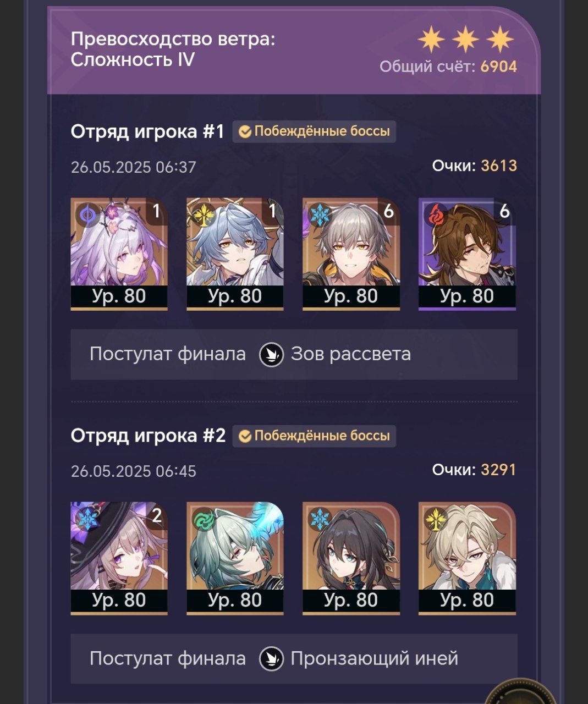Click the Общий счёт 6904 total score

[x=448, y=67]
